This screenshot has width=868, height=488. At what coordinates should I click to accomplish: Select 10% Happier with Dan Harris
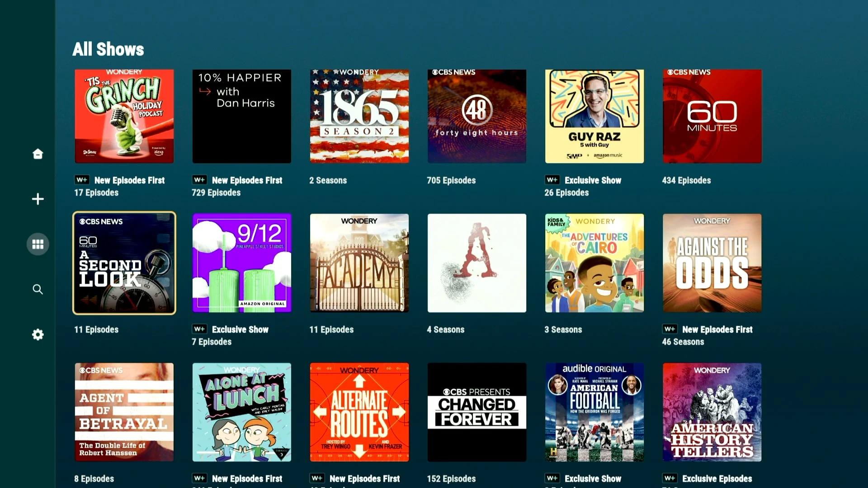pos(242,116)
